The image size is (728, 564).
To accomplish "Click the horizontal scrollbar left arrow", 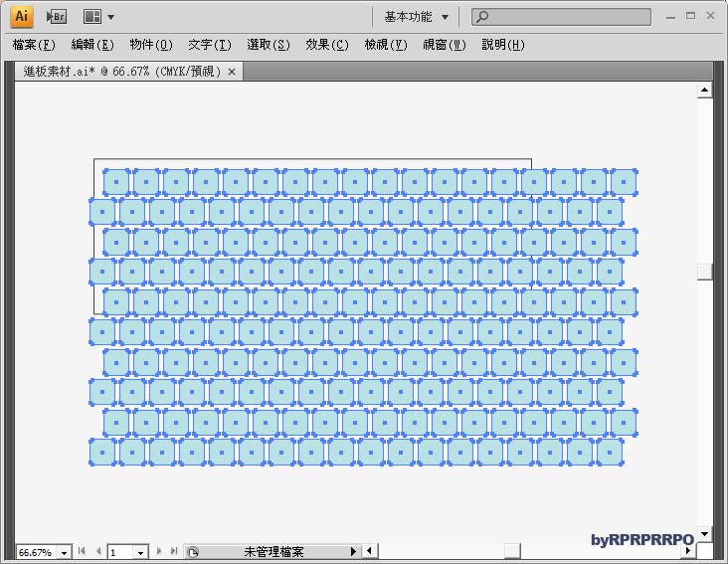I will click(x=370, y=551).
